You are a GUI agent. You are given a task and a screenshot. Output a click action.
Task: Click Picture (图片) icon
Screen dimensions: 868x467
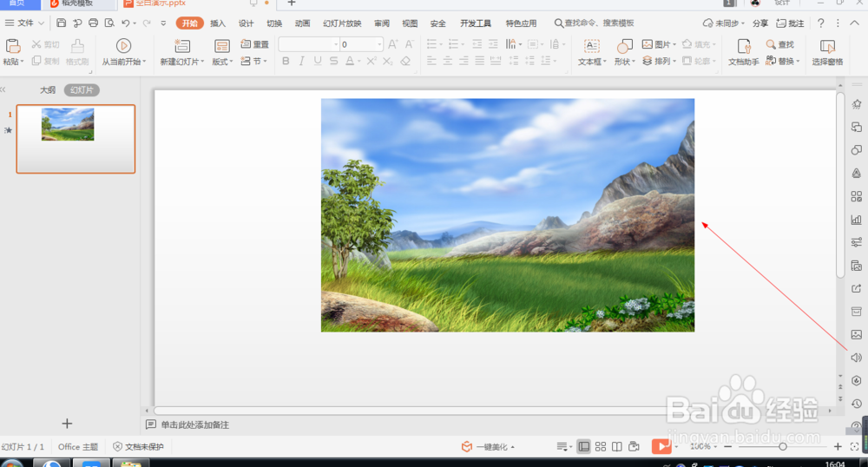tap(648, 44)
